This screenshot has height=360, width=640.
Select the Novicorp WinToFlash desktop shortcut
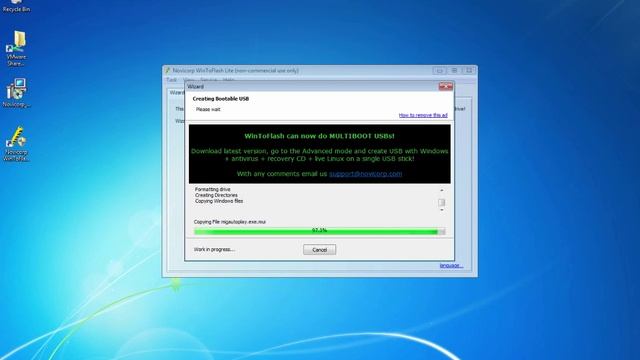coord(16,144)
